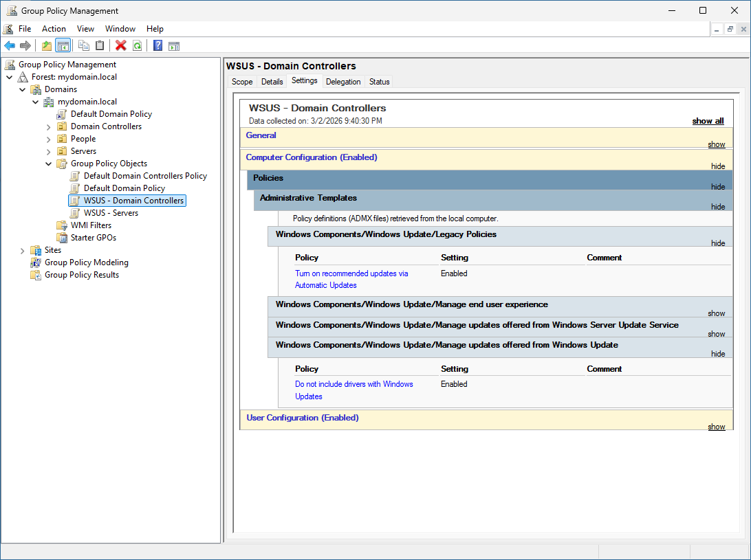The height and width of the screenshot is (560, 751).
Task: Click the General section heading
Action: point(261,135)
